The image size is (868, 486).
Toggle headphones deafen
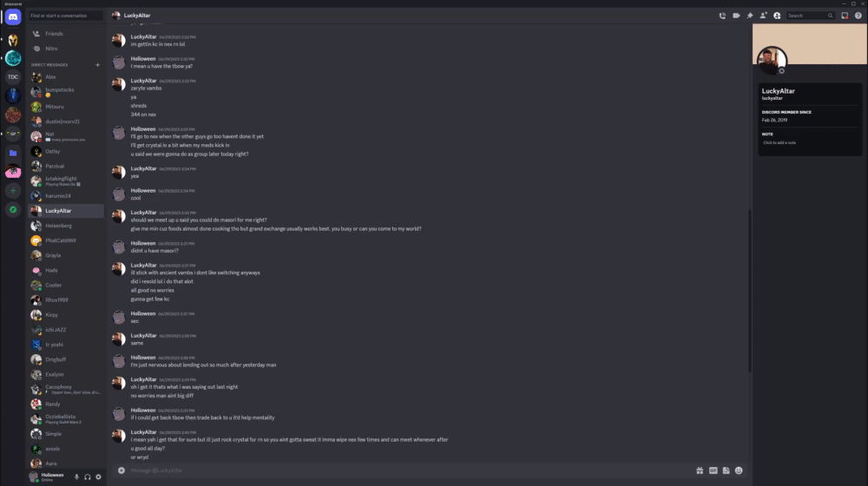tap(88, 476)
